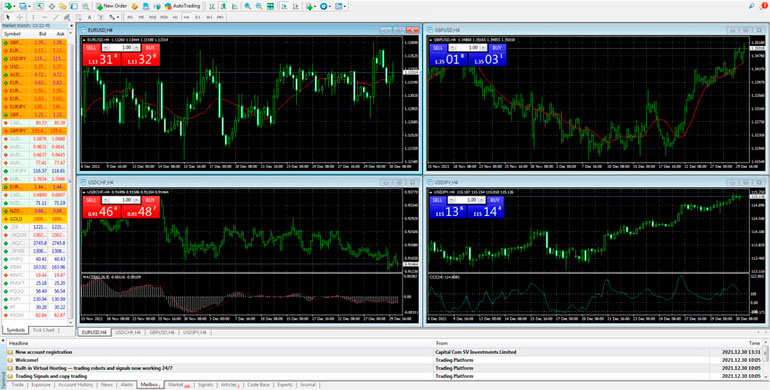Select the crosshair tool
The height and width of the screenshot is (390, 770).
20,17
